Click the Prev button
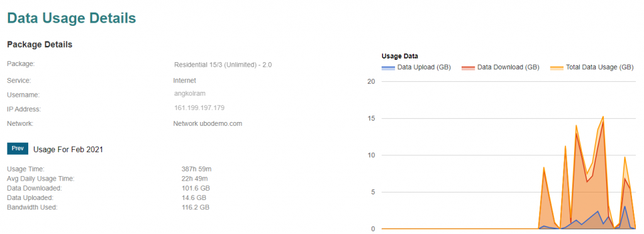Image resolution: width=644 pixels, height=234 pixels. coord(18,148)
